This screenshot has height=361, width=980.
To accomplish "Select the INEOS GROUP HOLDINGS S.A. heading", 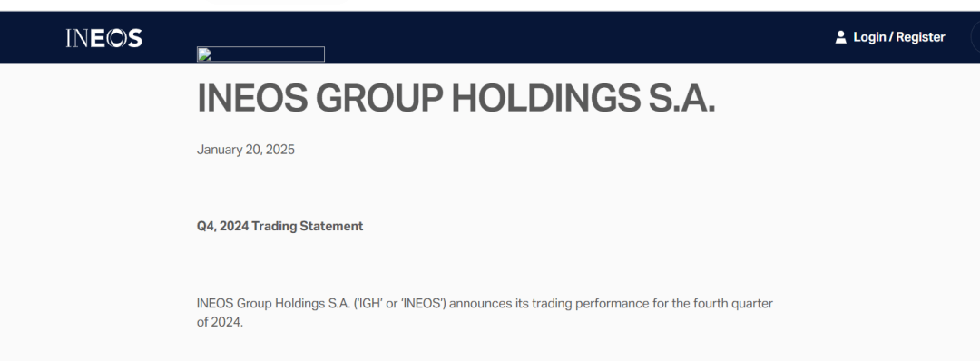I will [456, 98].
